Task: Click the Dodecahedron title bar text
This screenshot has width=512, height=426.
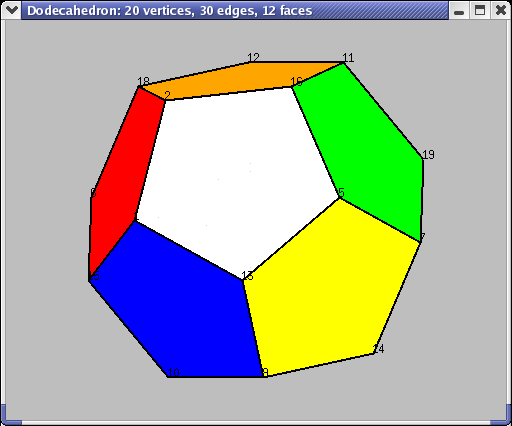Action: [x=169, y=10]
